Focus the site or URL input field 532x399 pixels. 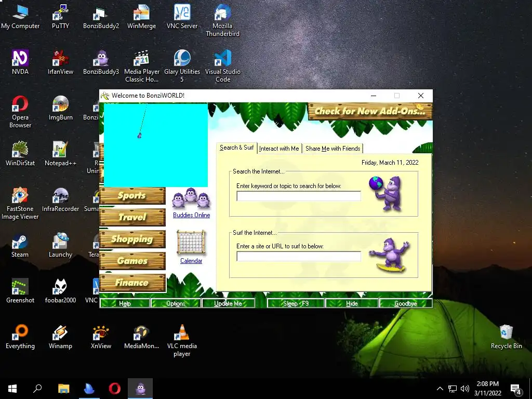(299, 257)
